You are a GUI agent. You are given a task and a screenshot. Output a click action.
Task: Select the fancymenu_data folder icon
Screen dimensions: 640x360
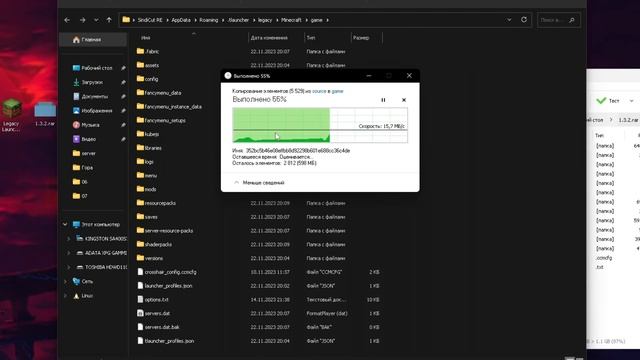click(x=140, y=93)
